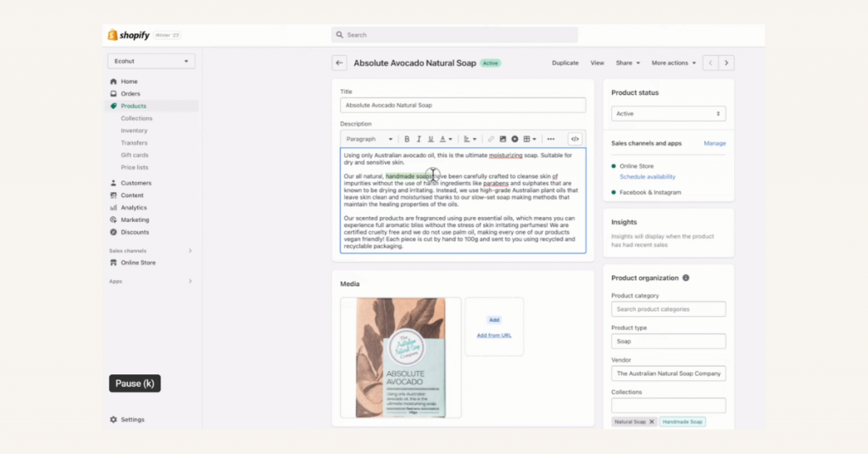Go to the previous product with the left chevron

[711, 63]
